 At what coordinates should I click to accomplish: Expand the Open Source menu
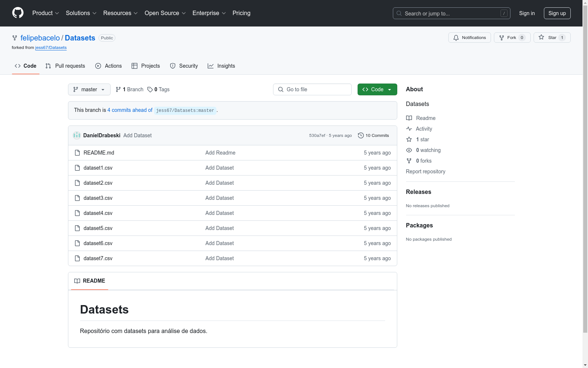point(165,13)
